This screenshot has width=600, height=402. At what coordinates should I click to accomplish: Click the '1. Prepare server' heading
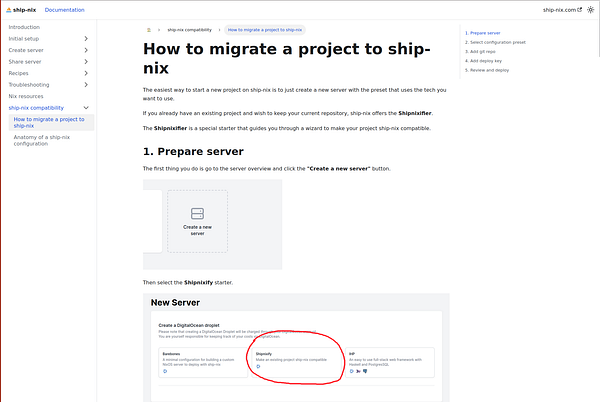pyautogui.click(x=193, y=151)
